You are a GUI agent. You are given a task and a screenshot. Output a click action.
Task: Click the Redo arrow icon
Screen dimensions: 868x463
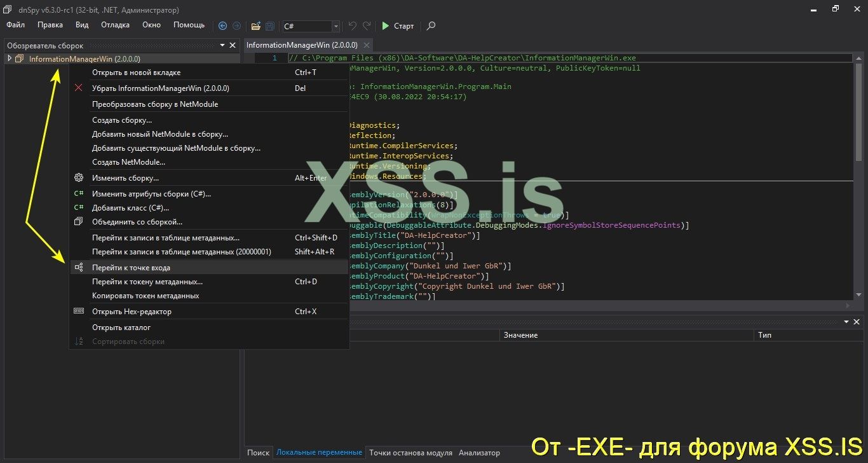(366, 26)
